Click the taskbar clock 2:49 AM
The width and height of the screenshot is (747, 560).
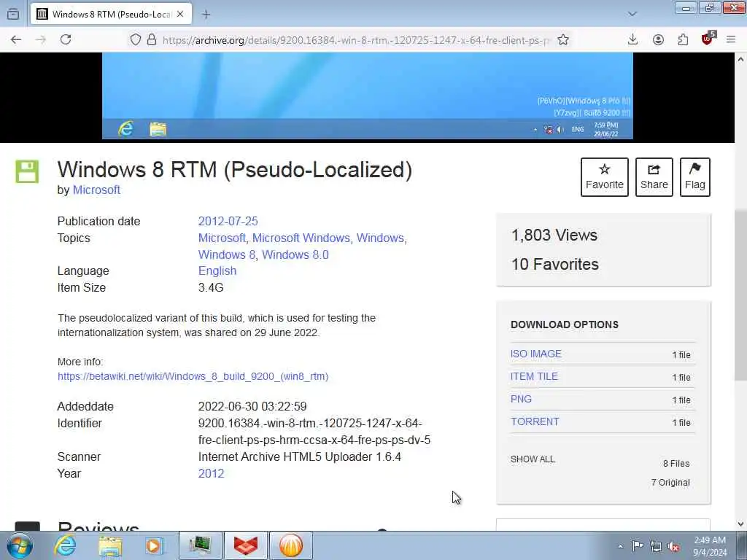pos(710,546)
